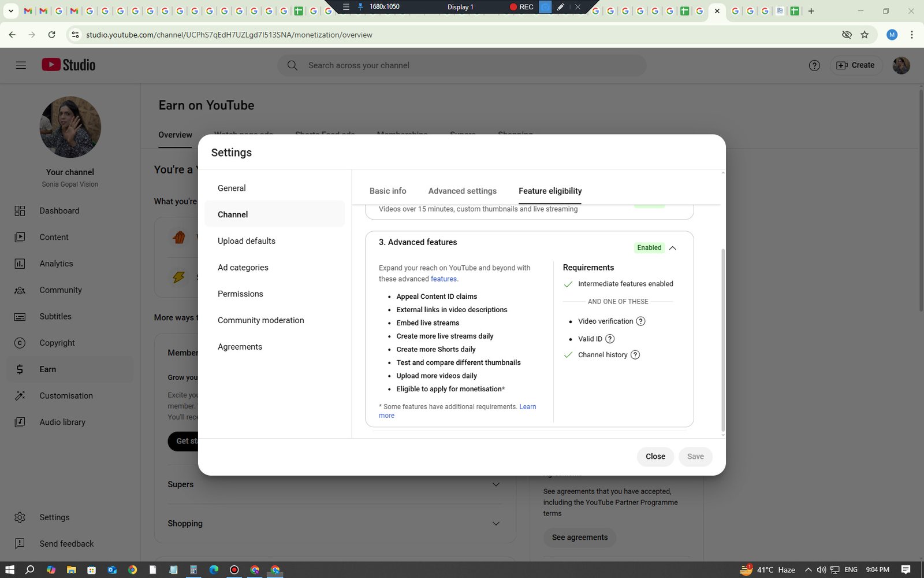Image resolution: width=924 pixels, height=578 pixels.
Task: Click the Create button
Action: [856, 65]
